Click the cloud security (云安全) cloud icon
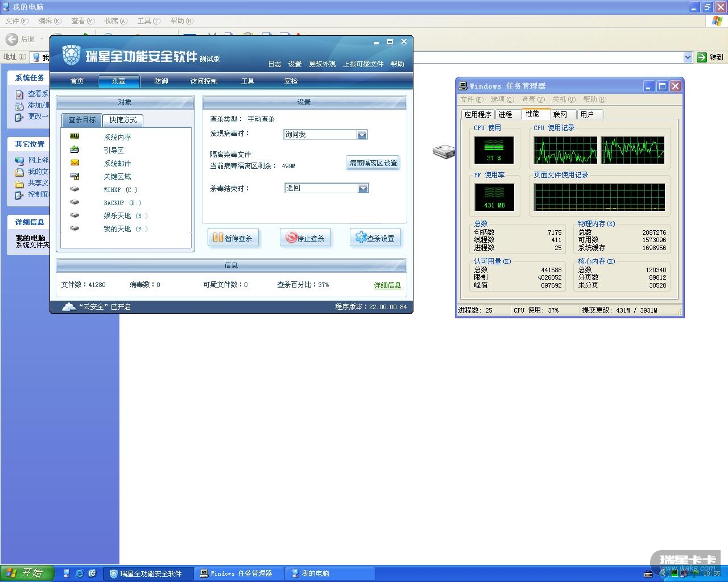Screen dimensions: 728x582 tap(69, 306)
